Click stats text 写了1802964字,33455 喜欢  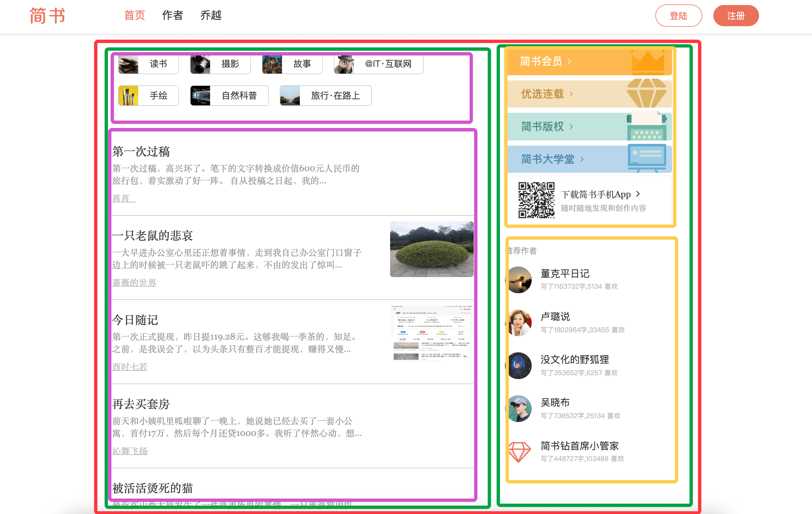pyautogui.click(x=582, y=330)
